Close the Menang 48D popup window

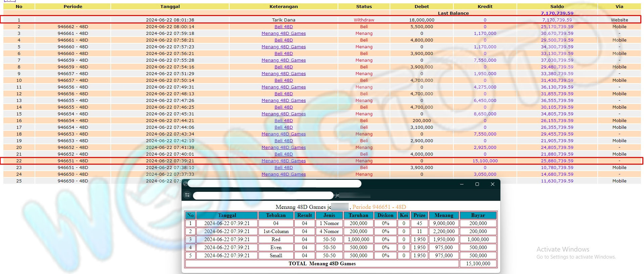click(493, 184)
